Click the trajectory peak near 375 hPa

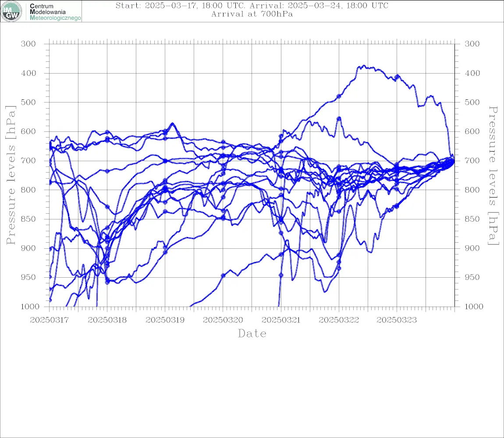(x=363, y=66)
